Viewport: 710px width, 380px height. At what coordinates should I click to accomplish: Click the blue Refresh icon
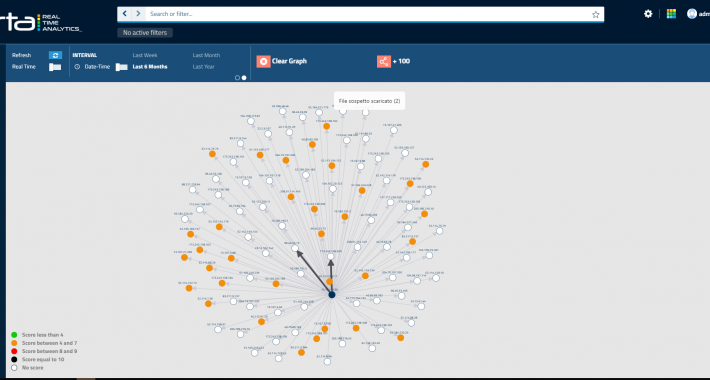click(55, 55)
